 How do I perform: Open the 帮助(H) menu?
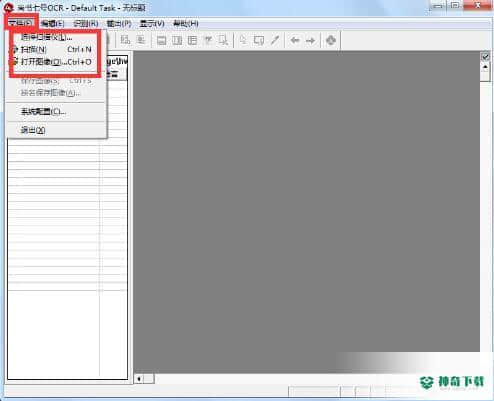(186, 23)
